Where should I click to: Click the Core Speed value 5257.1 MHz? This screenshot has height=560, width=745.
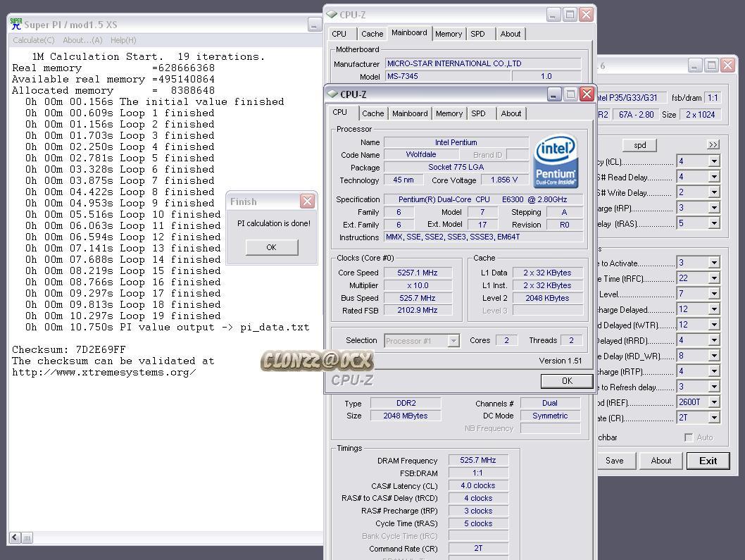418,273
